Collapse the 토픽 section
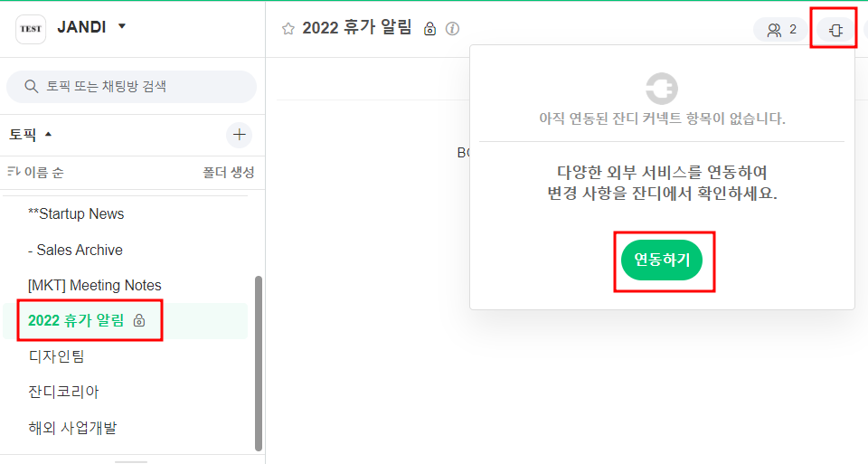 [49, 135]
